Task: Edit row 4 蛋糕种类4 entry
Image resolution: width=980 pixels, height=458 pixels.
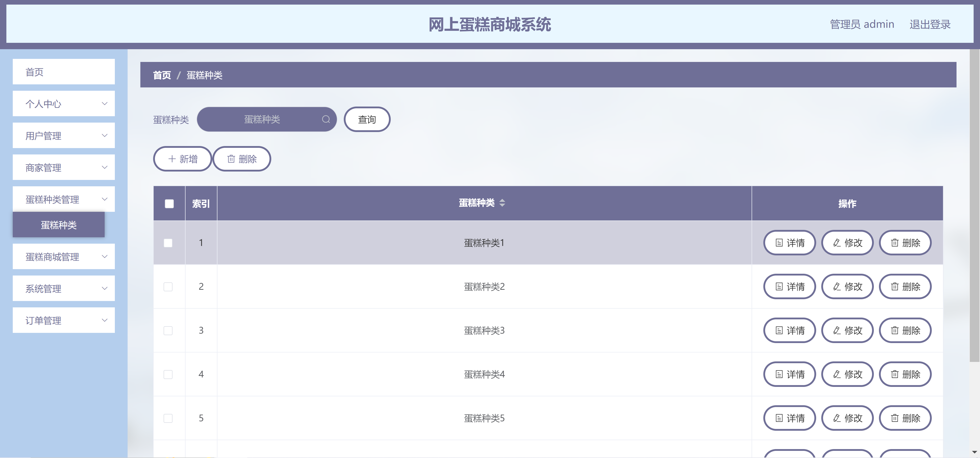Action: click(847, 374)
